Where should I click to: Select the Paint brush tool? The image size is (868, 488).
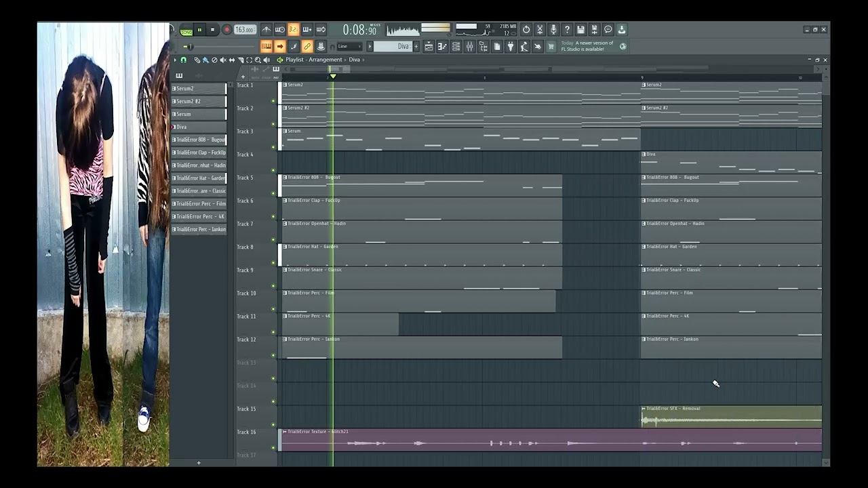tap(205, 60)
